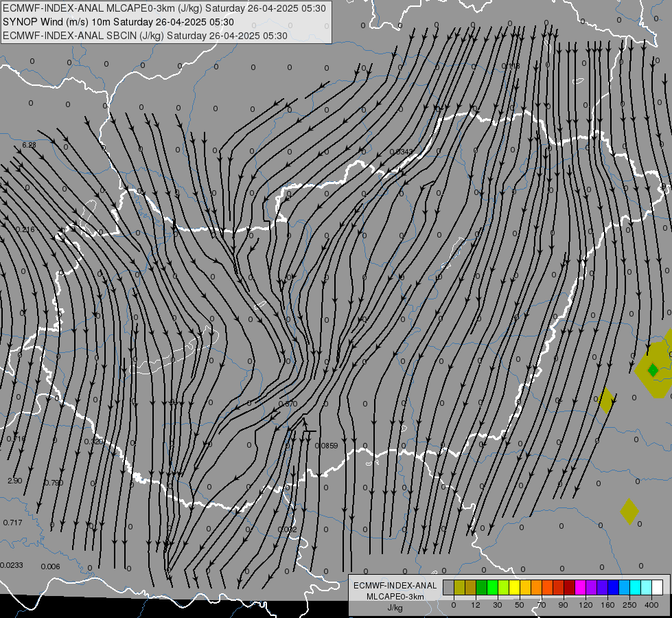Click the J/kg unit label in the legend

coord(395,608)
